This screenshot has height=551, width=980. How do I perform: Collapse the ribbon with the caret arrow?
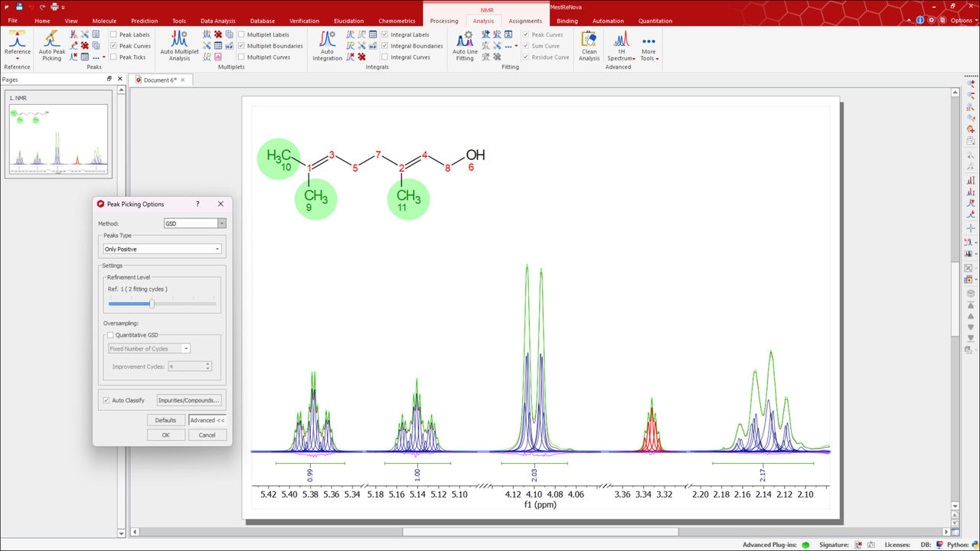click(909, 21)
